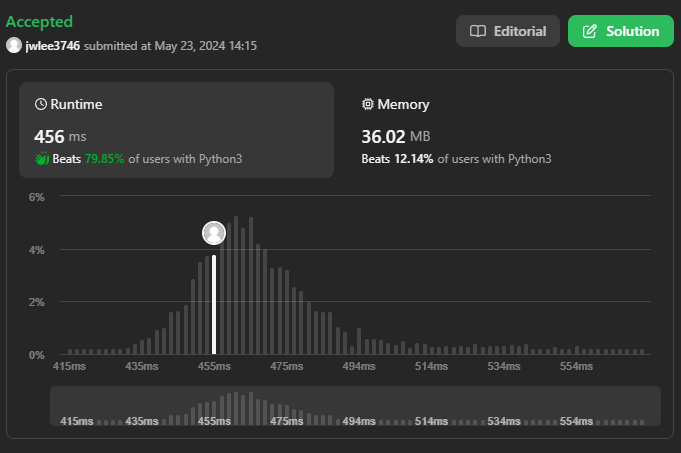Click the Editorial button
The width and height of the screenshot is (681, 453).
507,31
